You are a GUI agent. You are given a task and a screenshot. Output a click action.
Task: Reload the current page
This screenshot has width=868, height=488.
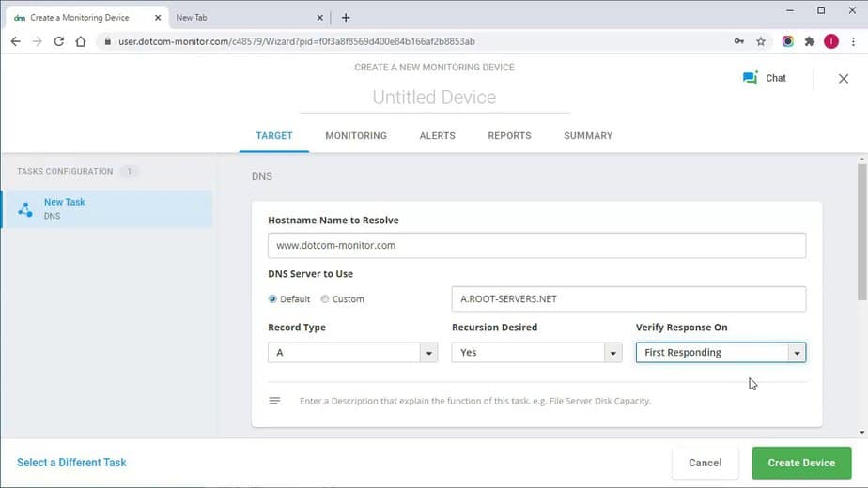[58, 41]
